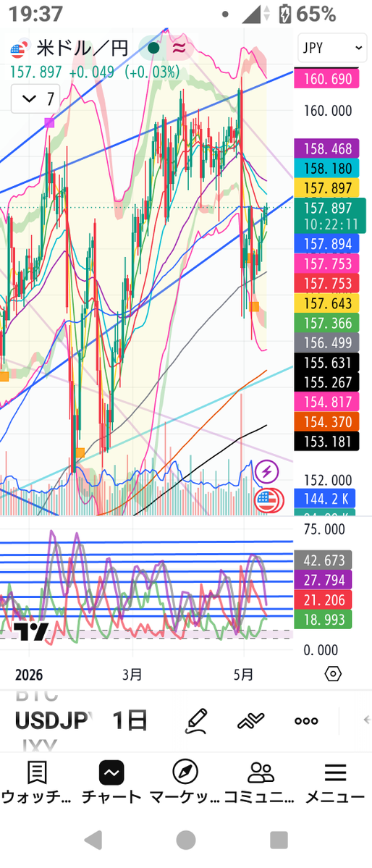Image resolution: width=372 pixels, height=868 pixels.
Task: Open chart settings hexagon gear icon
Action: pyautogui.click(x=333, y=674)
